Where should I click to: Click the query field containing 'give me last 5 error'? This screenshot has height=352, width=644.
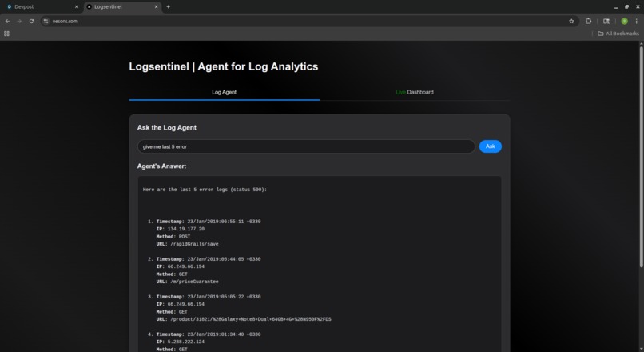306,146
